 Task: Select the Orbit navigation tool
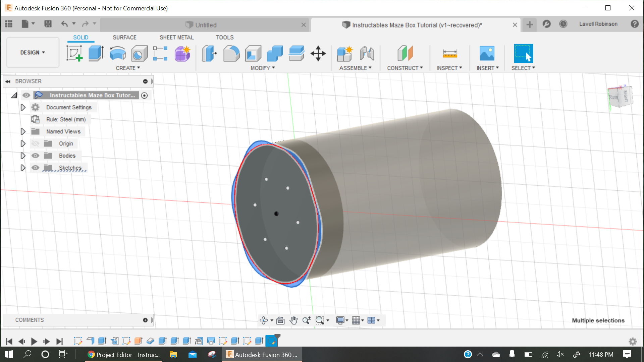tap(264, 320)
